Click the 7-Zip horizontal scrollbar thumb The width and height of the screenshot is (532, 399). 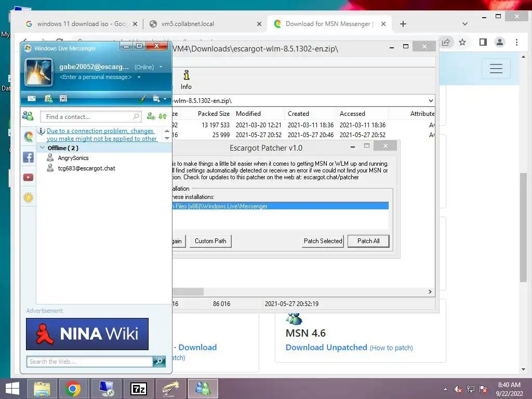point(188,292)
